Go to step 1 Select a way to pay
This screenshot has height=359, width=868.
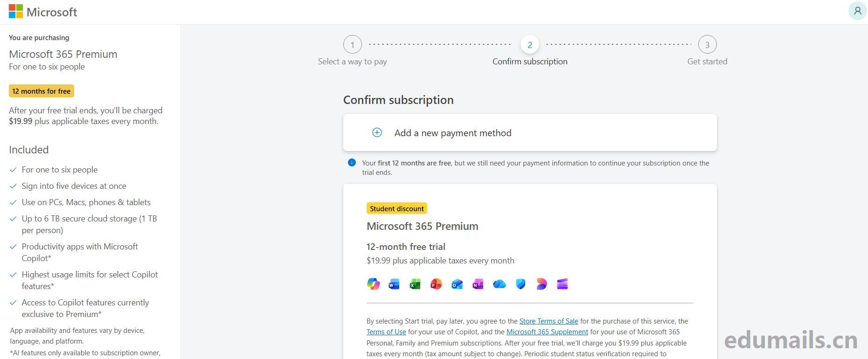coord(353,45)
